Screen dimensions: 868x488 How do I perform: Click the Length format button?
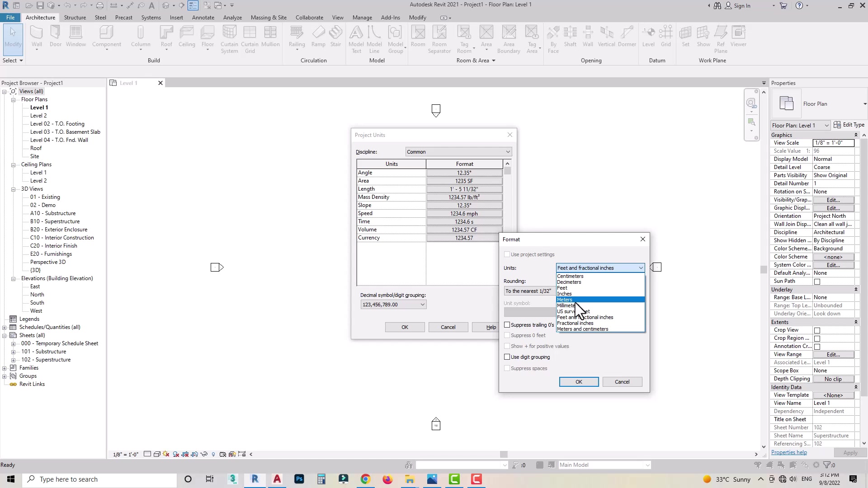coord(464,189)
